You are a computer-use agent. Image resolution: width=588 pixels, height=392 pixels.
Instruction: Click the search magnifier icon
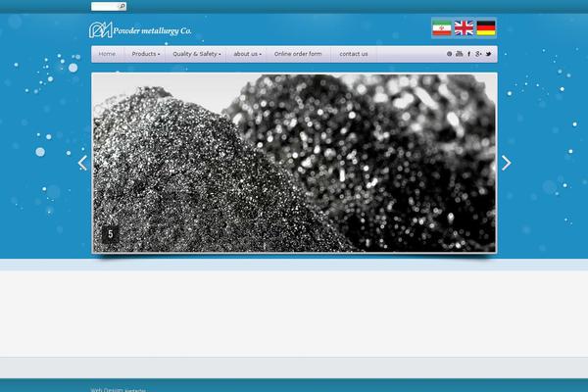(x=122, y=6)
